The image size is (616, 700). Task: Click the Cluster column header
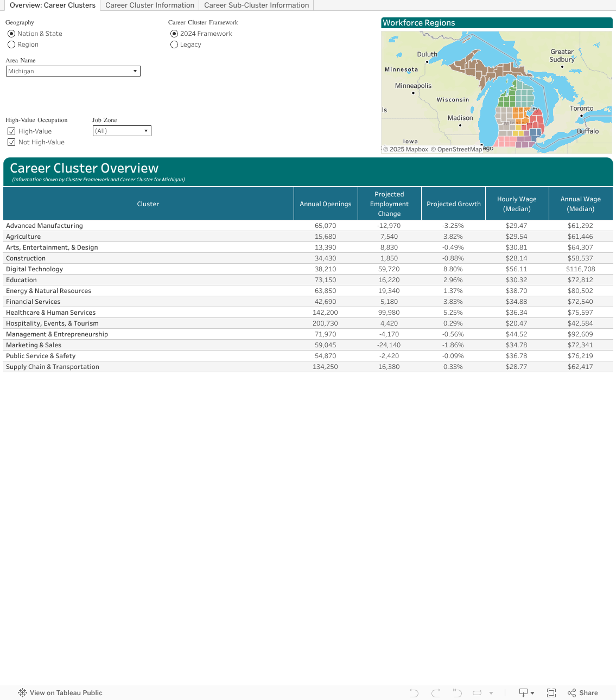[148, 204]
